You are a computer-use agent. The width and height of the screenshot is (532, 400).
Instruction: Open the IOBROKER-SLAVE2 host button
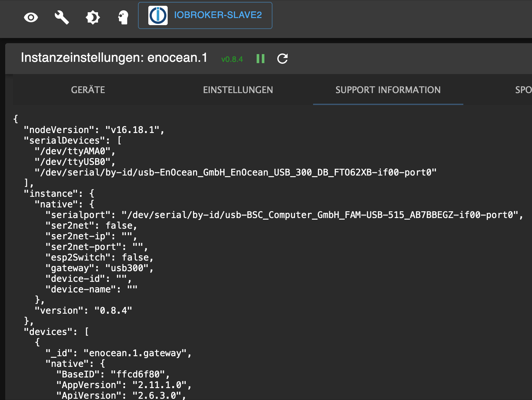pyautogui.click(x=205, y=15)
